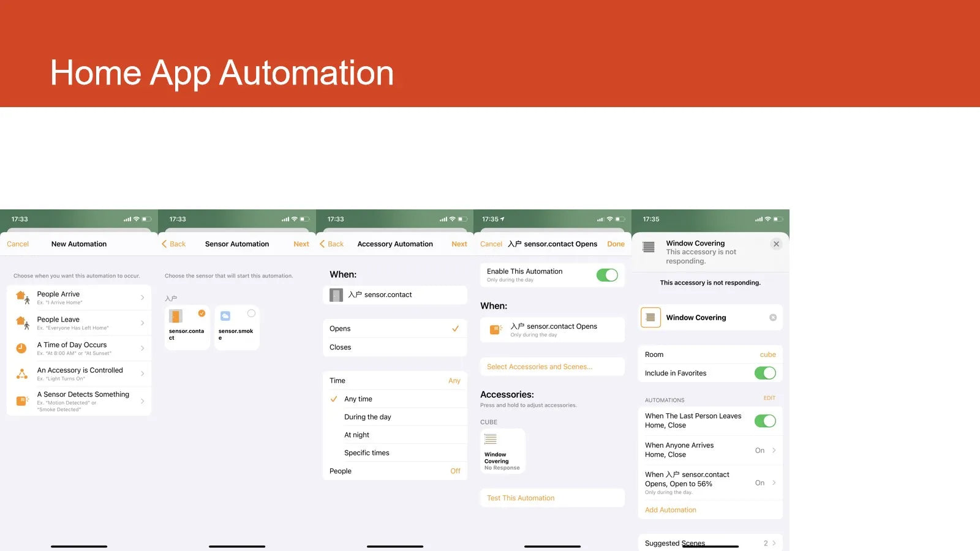Open the Room cube selector
Image resolution: width=980 pixels, height=551 pixels.
click(x=767, y=354)
